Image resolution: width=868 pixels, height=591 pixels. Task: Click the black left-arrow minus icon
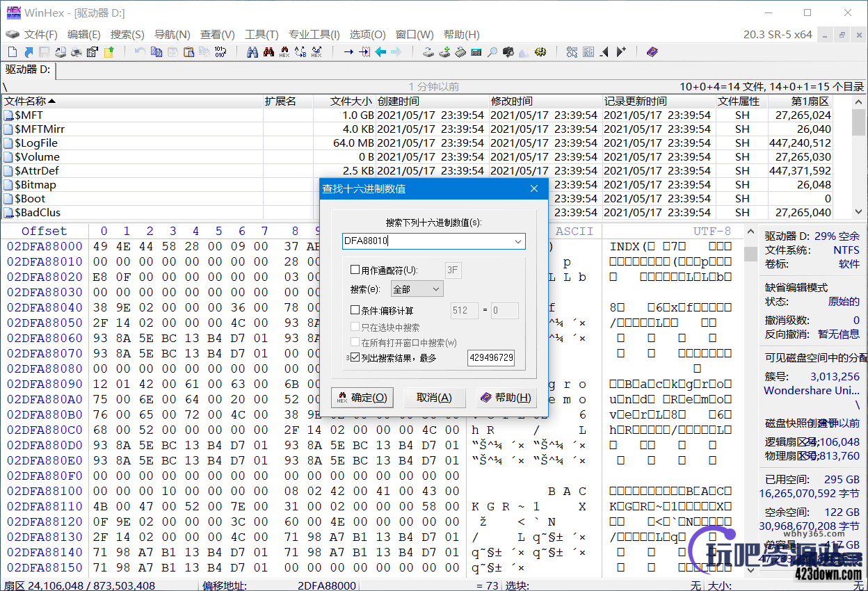[x=604, y=52]
